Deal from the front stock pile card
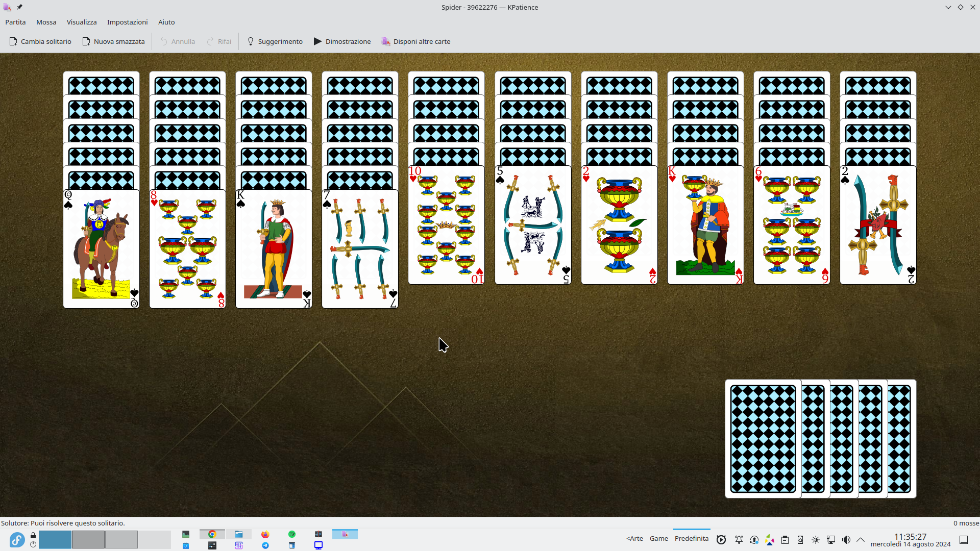 pos(763,439)
